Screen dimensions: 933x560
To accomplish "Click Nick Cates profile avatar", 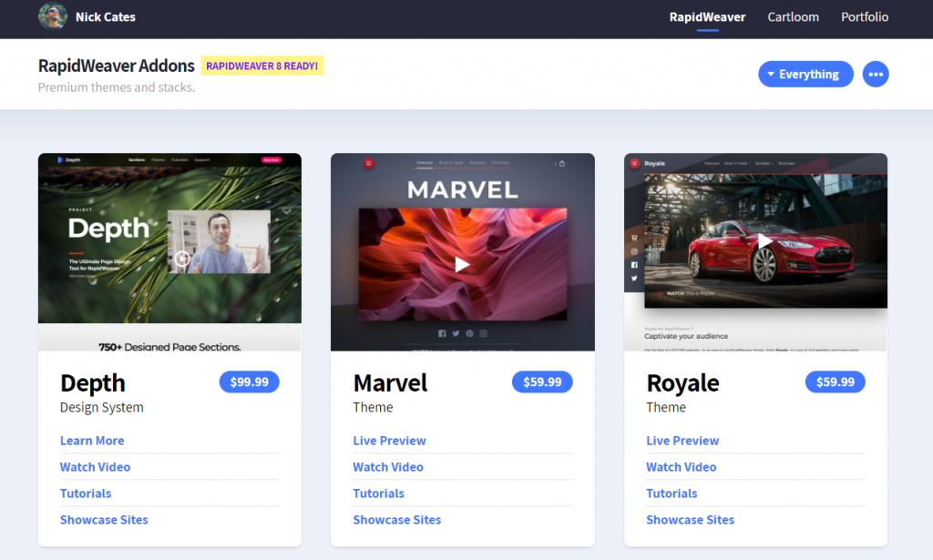I will tap(52, 16).
